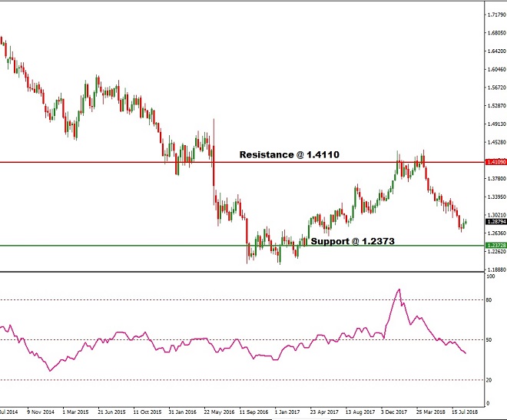Click the 1.64200 price axis value
Image resolution: width=507 pixels, height=420 pixels.
click(x=497, y=51)
